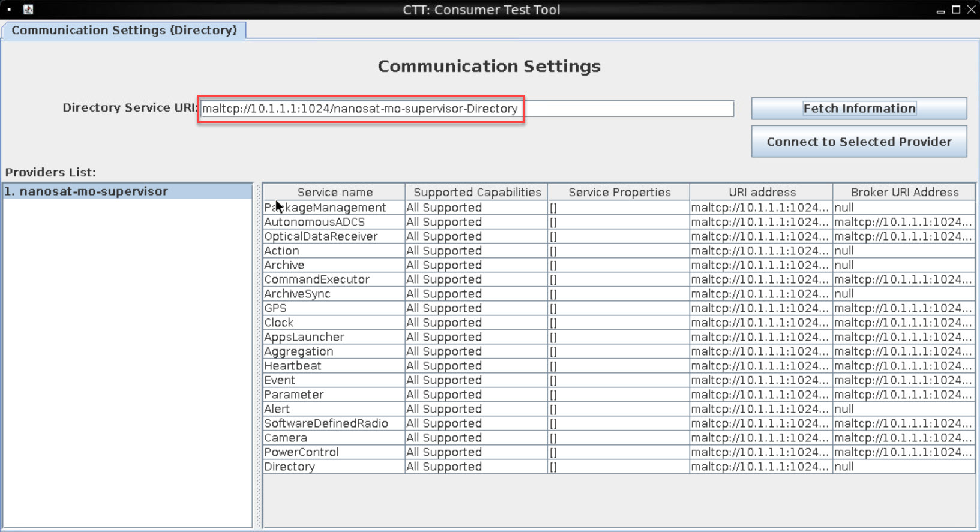980x532 pixels.
Task: Select the Directory service row
Action: coord(619,467)
